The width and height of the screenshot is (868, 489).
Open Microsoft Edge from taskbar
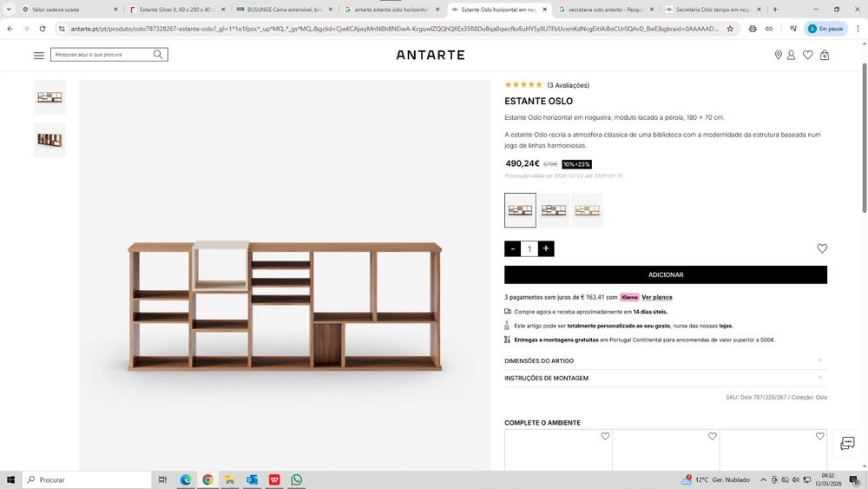pos(186,479)
